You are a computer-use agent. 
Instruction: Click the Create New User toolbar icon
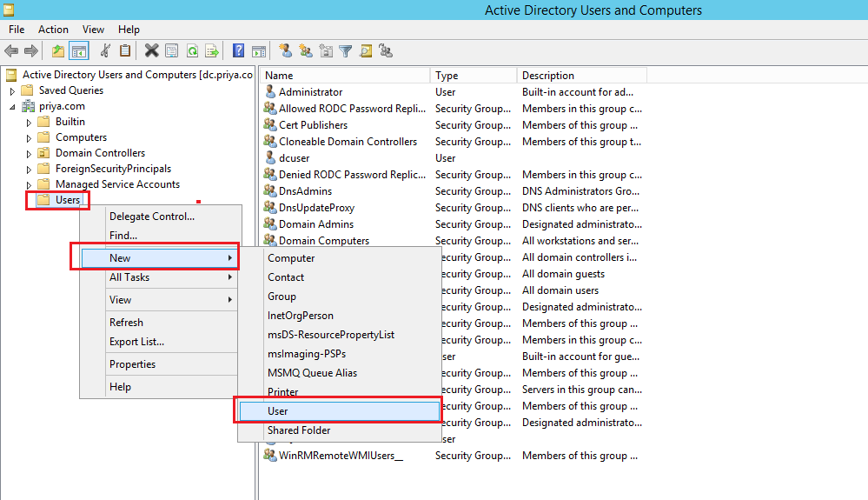coord(286,51)
